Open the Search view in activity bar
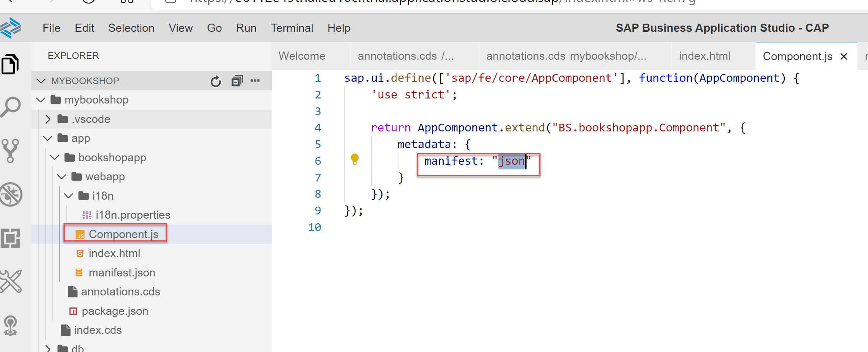This screenshot has height=352, width=868. 10,107
